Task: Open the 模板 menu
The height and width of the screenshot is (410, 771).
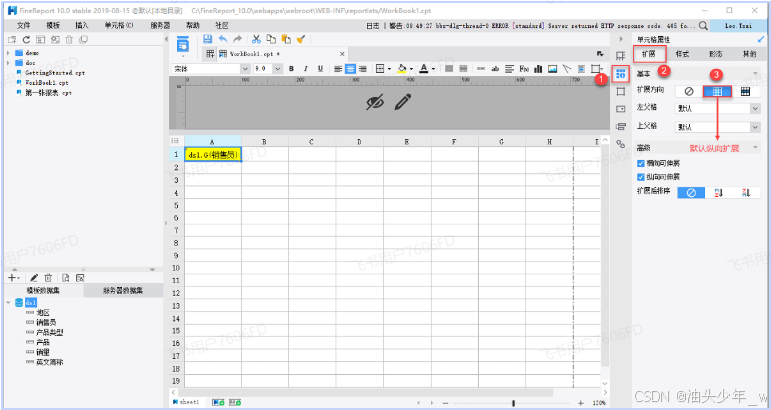Action: click(x=53, y=25)
